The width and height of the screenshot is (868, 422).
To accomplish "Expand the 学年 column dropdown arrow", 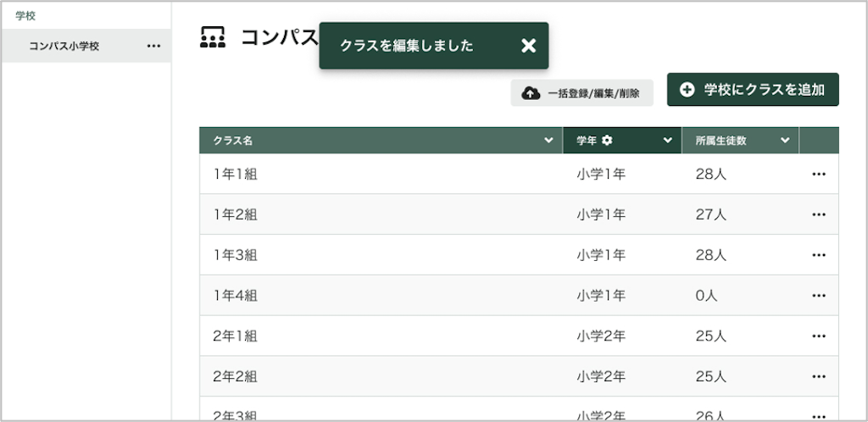I will (x=668, y=141).
